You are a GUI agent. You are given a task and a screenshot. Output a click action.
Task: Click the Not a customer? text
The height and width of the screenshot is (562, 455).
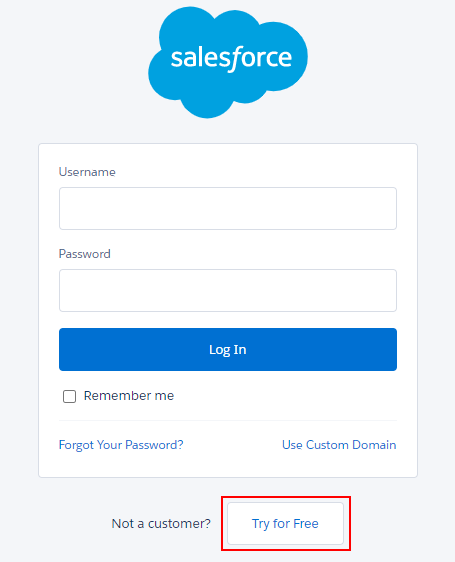[x=161, y=524]
